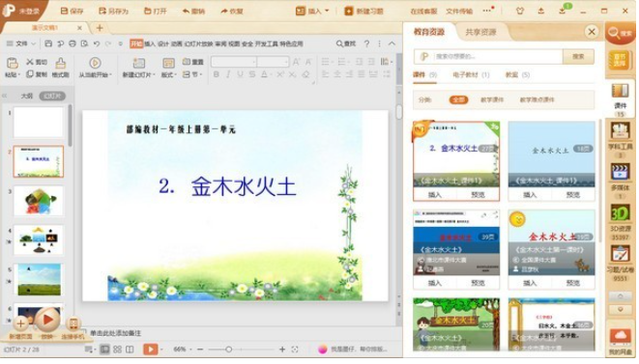Click the Copy (复制) icon

[x=30, y=74]
